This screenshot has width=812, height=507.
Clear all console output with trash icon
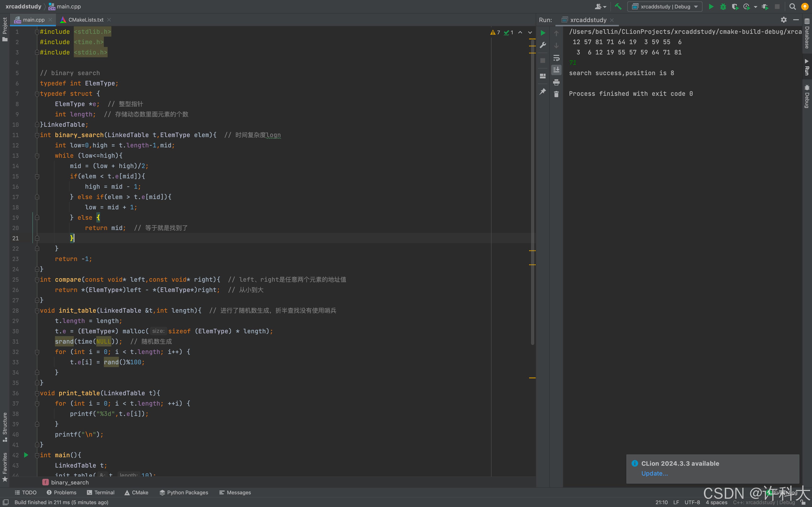click(556, 94)
